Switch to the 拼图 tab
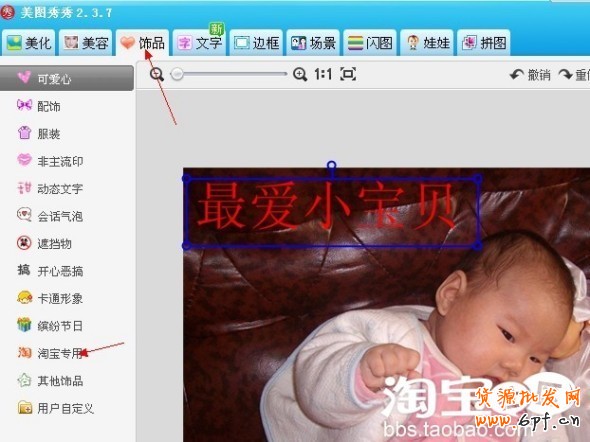The image size is (590, 442). 484,43
